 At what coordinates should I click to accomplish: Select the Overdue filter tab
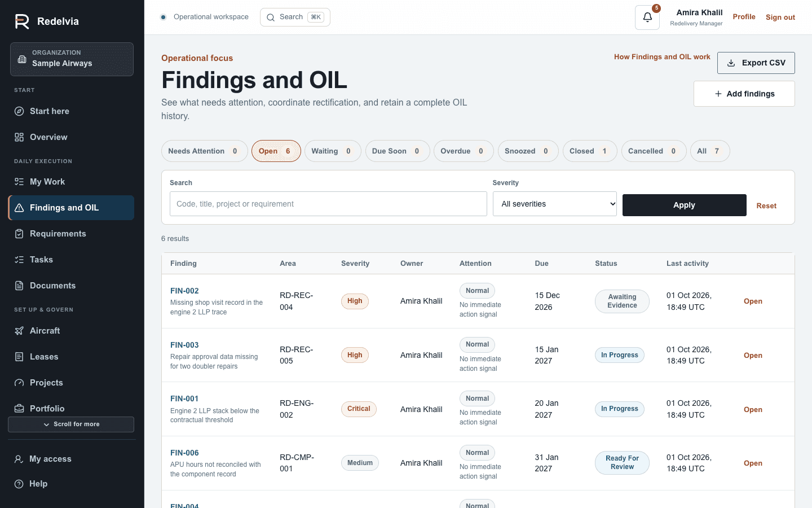[x=464, y=151]
